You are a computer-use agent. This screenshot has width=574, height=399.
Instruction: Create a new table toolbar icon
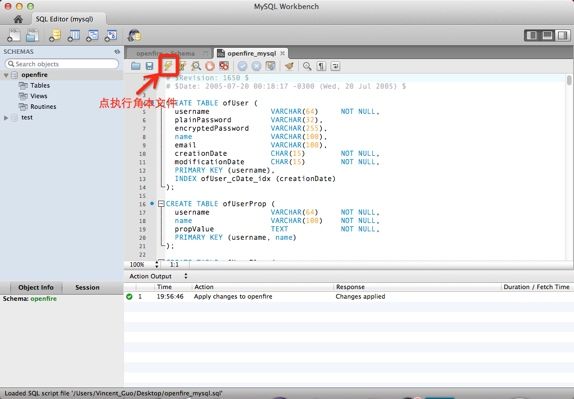pos(74,36)
